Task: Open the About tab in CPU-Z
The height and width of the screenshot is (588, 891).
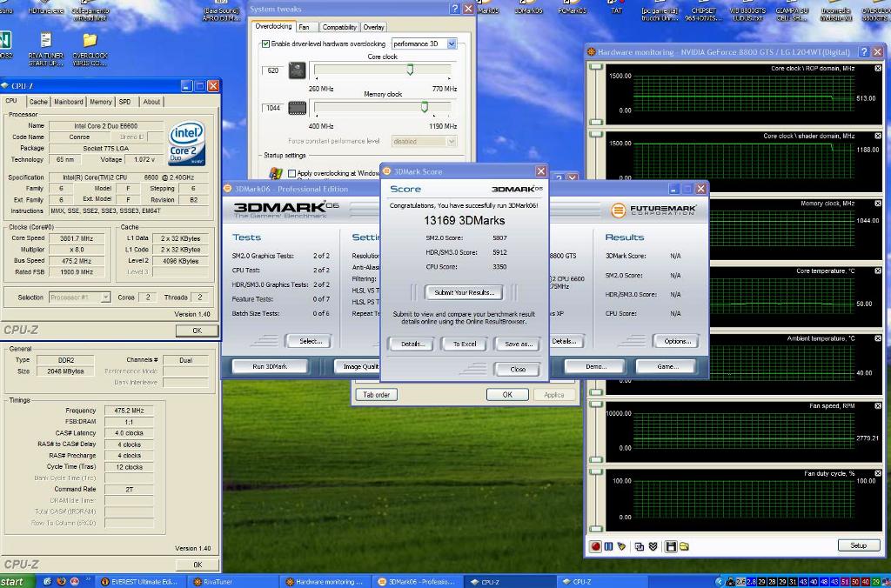Action: [151, 102]
